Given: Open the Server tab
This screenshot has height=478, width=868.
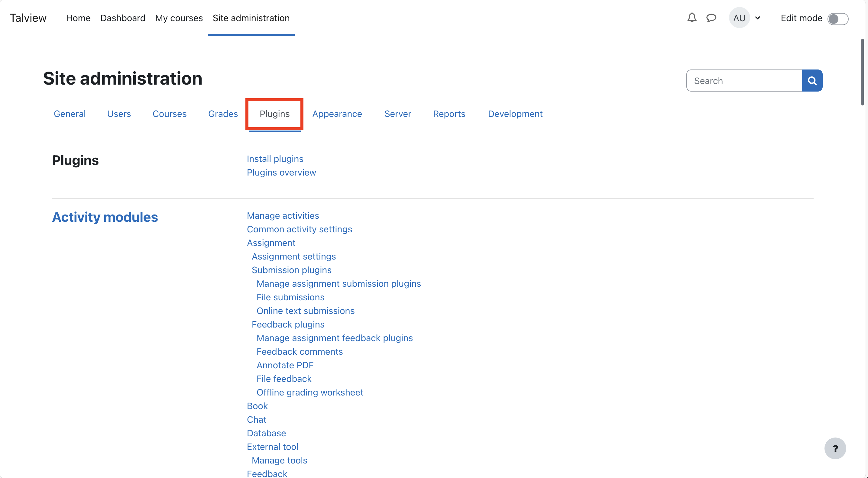Looking at the screenshot, I should (398, 114).
